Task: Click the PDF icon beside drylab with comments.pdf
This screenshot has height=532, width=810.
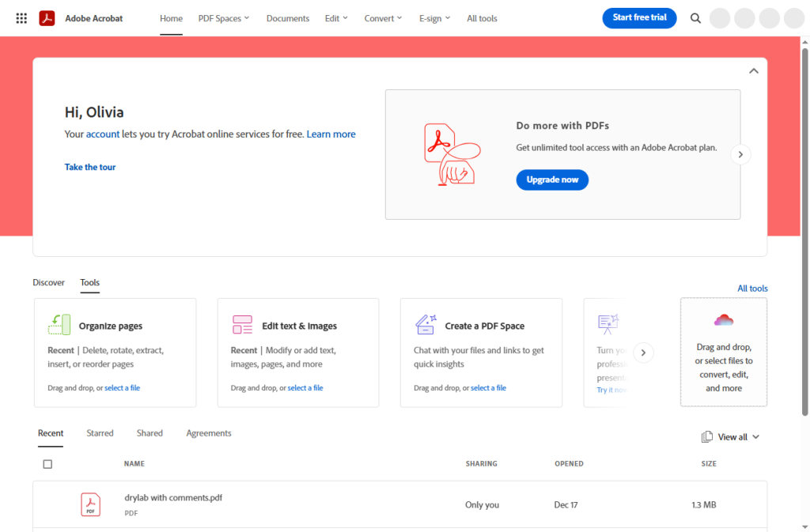Action: 90,504
